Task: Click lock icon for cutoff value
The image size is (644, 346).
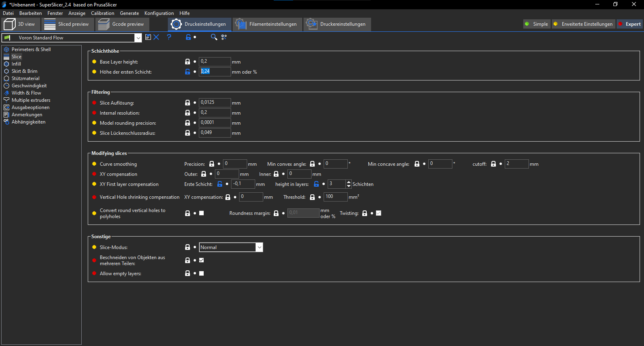Action: [493, 164]
